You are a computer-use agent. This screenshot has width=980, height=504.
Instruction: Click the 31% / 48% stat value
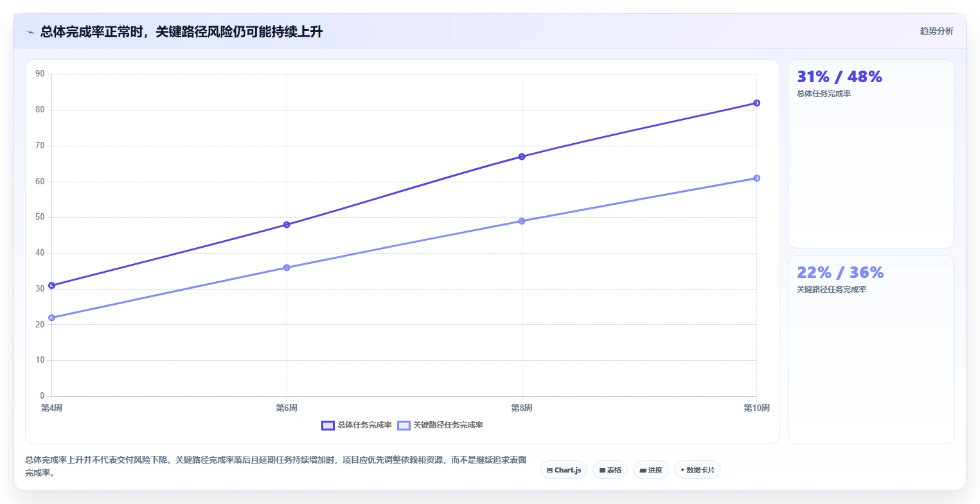pos(839,77)
